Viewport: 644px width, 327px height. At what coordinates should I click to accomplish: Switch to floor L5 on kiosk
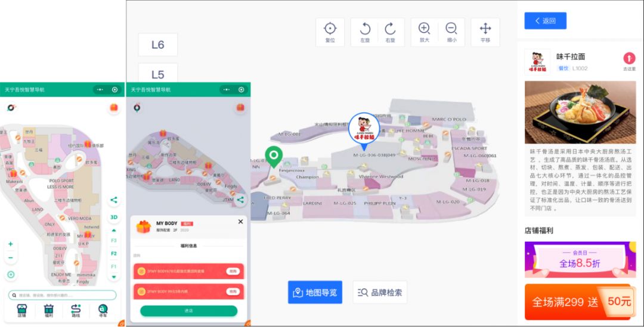click(157, 74)
